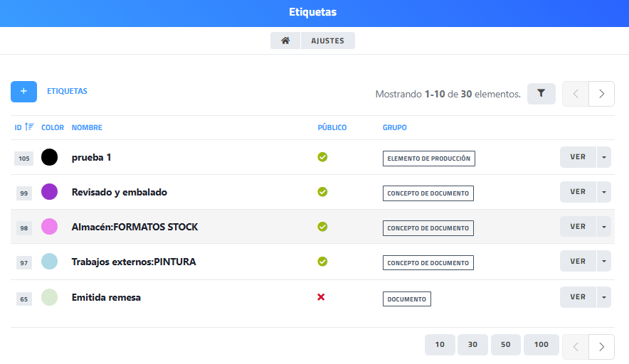
Task: Expand the actions dropdown for Emitida remesa
Action: tap(603, 297)
